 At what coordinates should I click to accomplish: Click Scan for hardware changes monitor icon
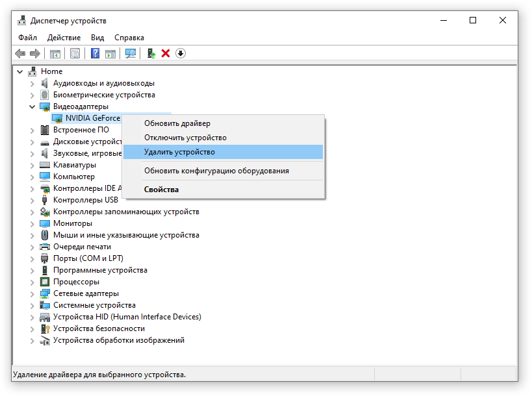pos(131,53)
